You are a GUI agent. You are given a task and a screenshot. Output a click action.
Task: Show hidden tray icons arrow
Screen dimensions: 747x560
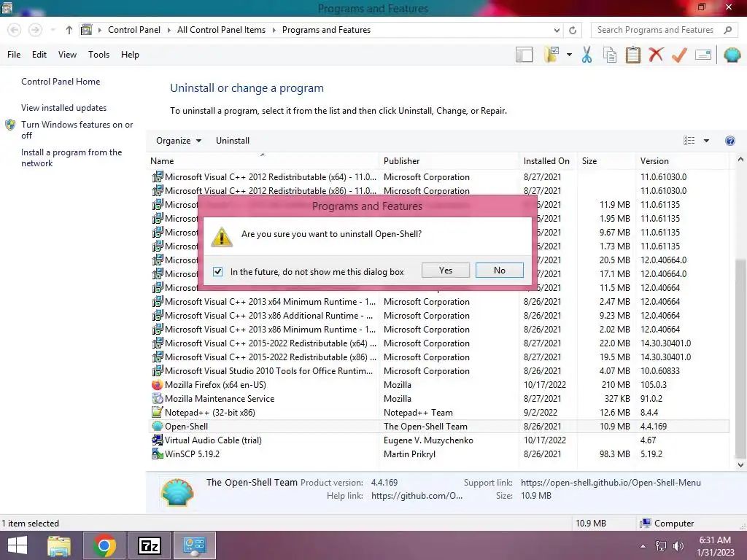pyautogui.click(x=643, y=546)
